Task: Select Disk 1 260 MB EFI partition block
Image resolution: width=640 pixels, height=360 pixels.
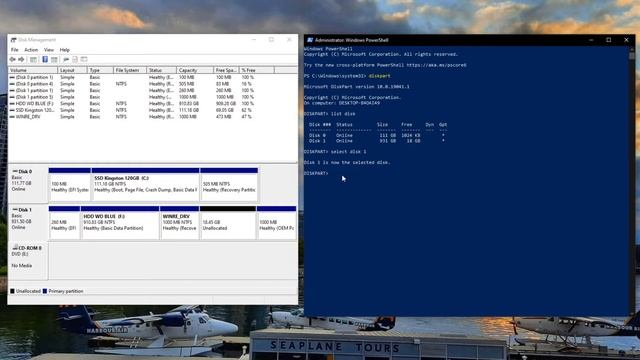Action: coord(64,223)
